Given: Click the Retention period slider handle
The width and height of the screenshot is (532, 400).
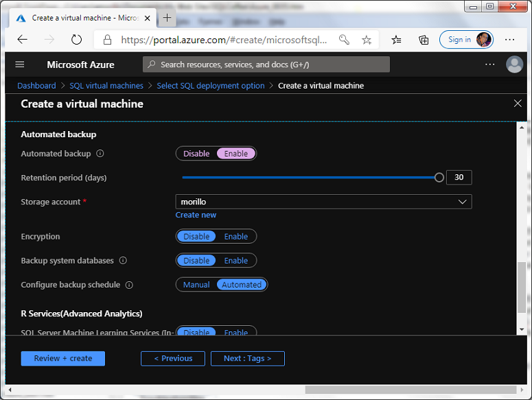Looking at the screenshot, I should tap(439, 177).
